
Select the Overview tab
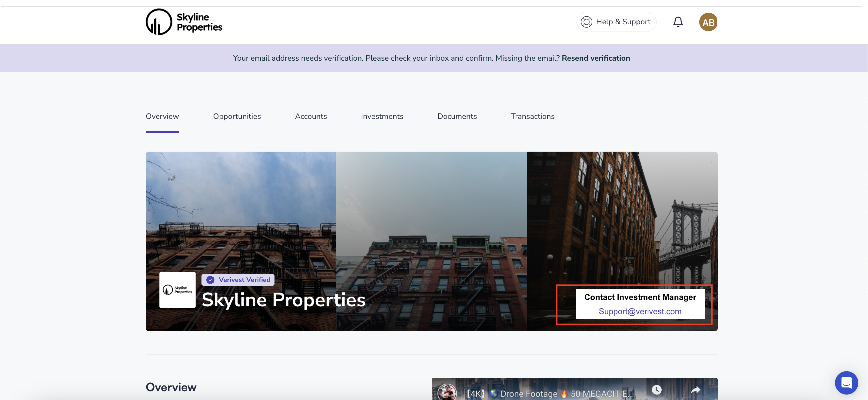(162, 116)
